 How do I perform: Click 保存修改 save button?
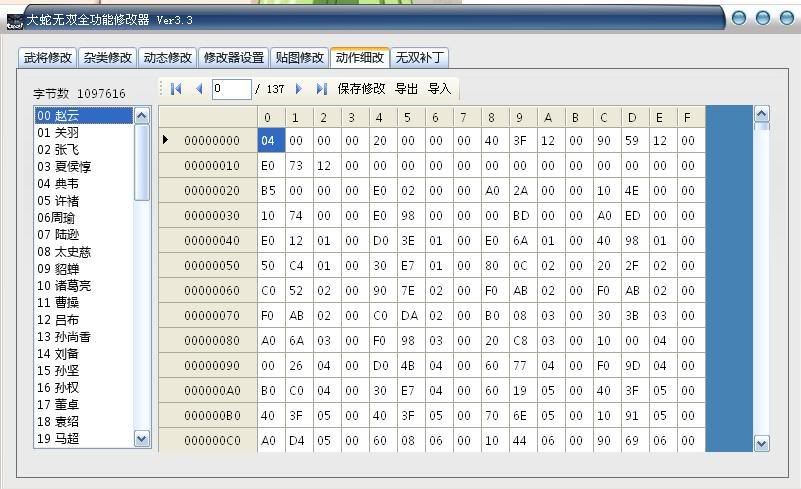[x=361, y=89]
